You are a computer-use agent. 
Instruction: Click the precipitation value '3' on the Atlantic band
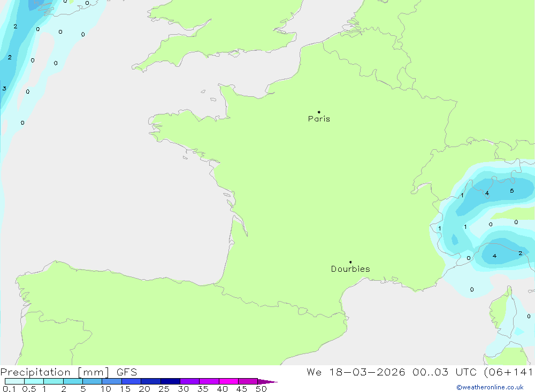coord(4,88)
